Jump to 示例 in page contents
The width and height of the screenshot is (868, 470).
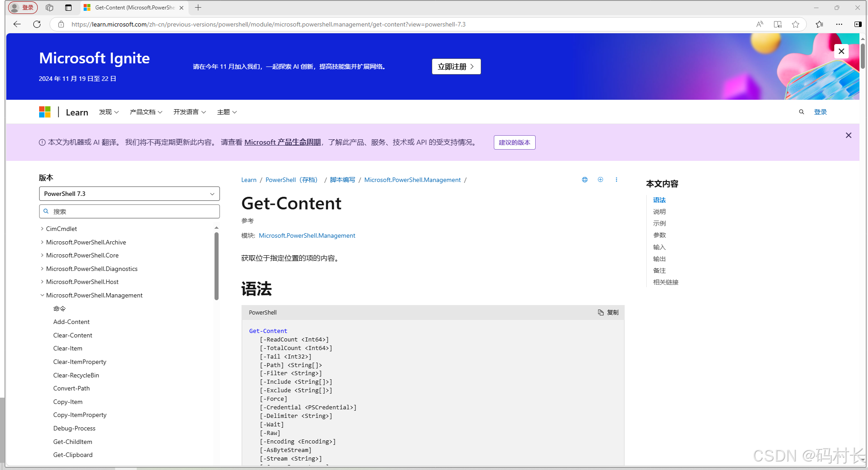pyautogui.click(x=659, y=223)
